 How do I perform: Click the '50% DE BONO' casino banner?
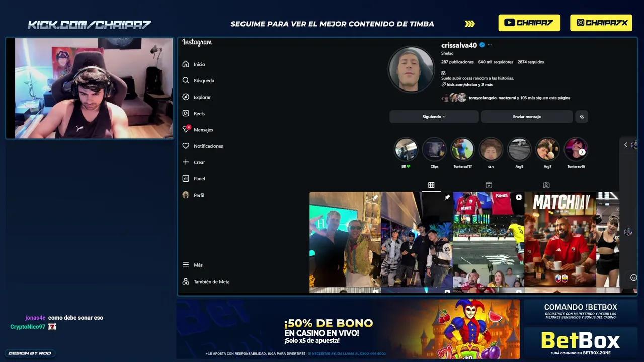pos(348,329)
